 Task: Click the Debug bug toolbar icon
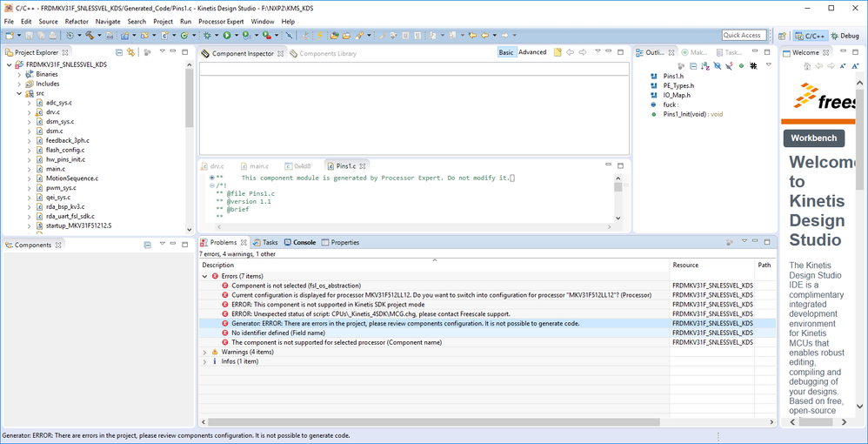pos(208,36)
